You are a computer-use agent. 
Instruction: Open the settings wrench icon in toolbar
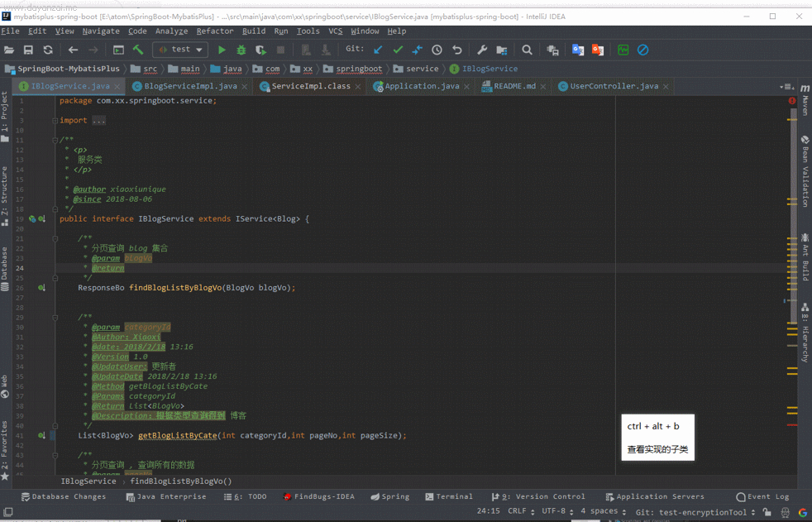pos(481,50)
